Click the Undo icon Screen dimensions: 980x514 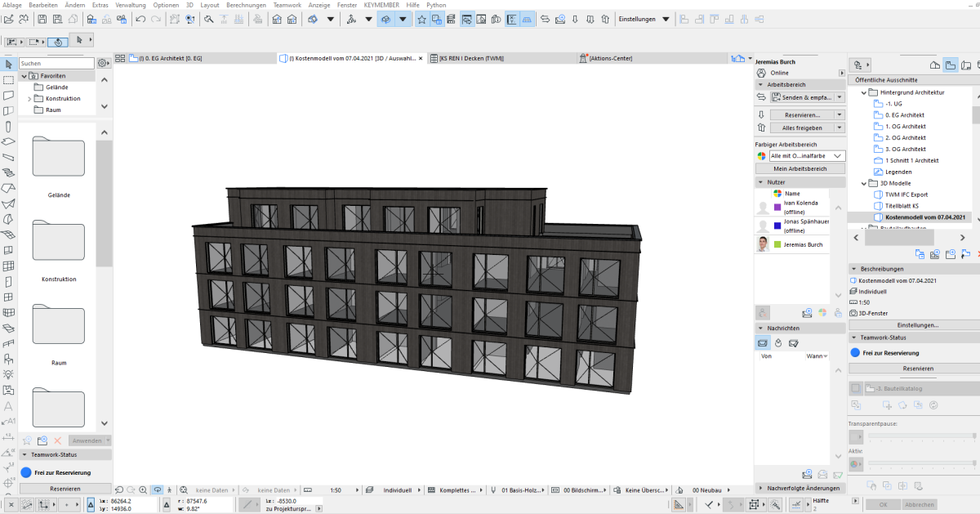tap(140, 19)
